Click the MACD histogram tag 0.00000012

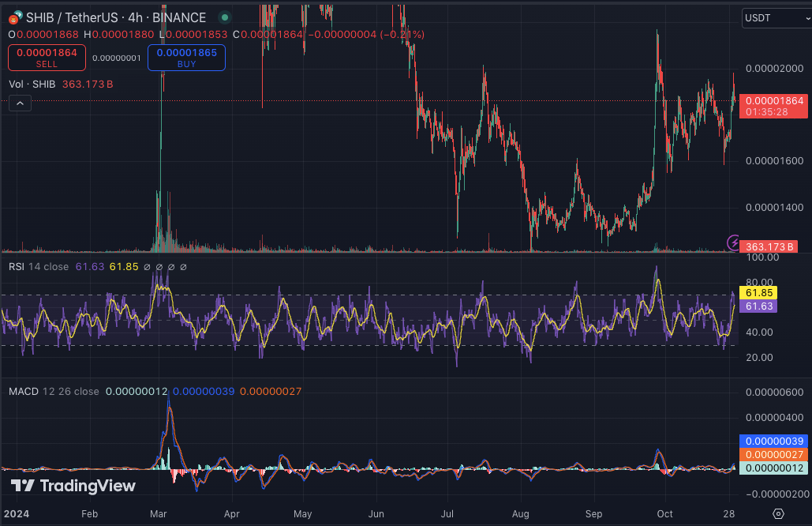click(773, 468)
